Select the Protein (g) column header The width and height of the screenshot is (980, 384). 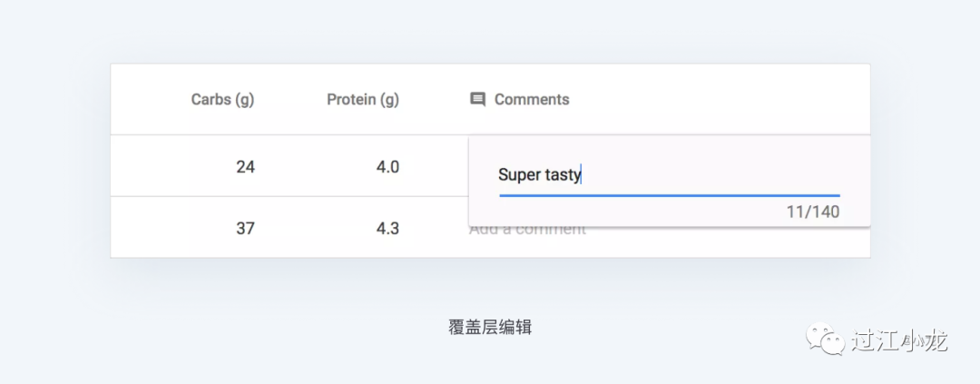click(362, 100)
